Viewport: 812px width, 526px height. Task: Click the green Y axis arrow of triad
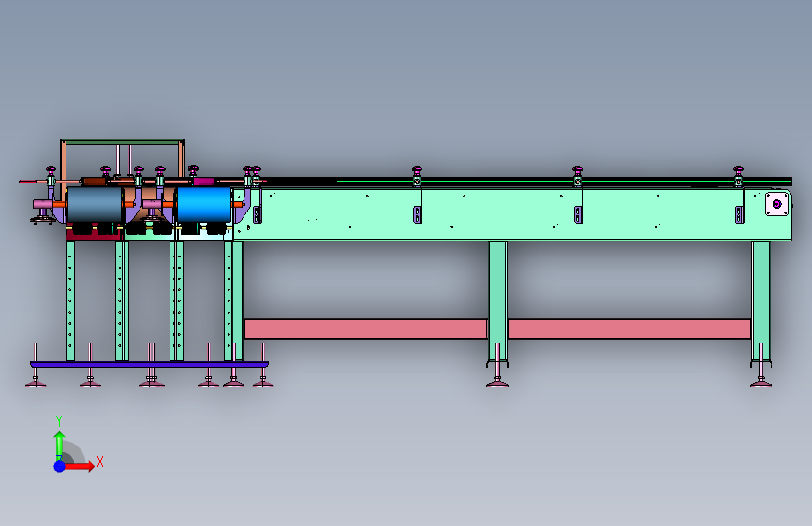point(59,445)
